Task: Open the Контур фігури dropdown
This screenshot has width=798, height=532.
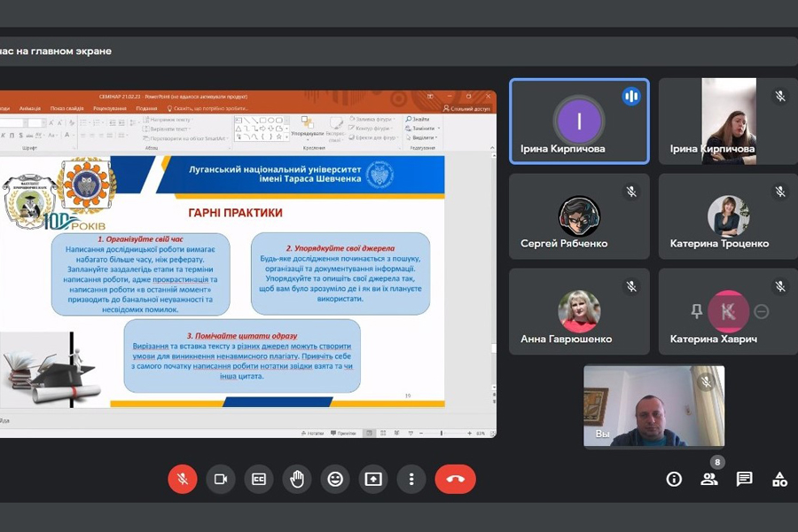Action: (x=371, y=129)
